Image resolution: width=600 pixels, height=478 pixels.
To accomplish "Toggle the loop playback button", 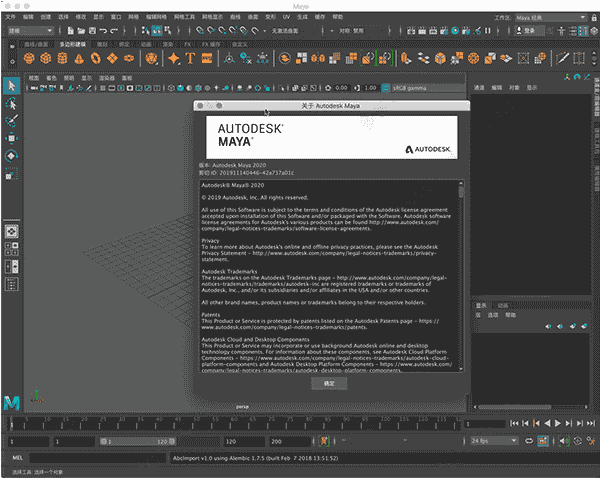I will point(529,441).
